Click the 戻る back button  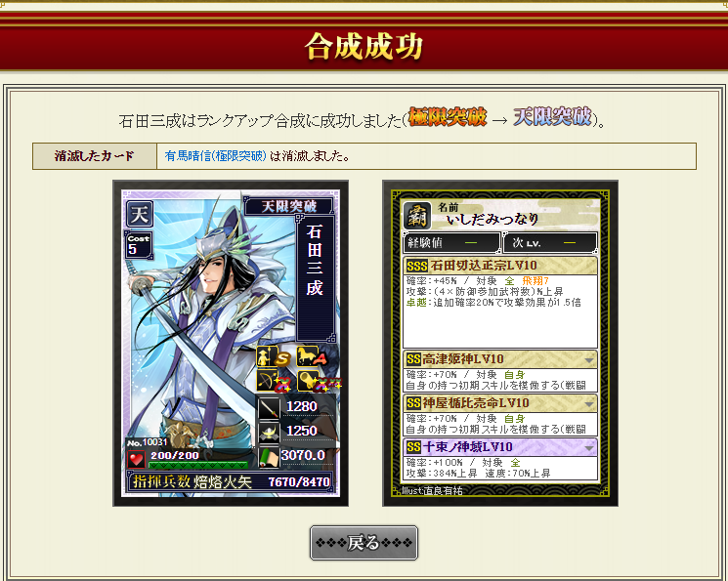tap(364, 543)
